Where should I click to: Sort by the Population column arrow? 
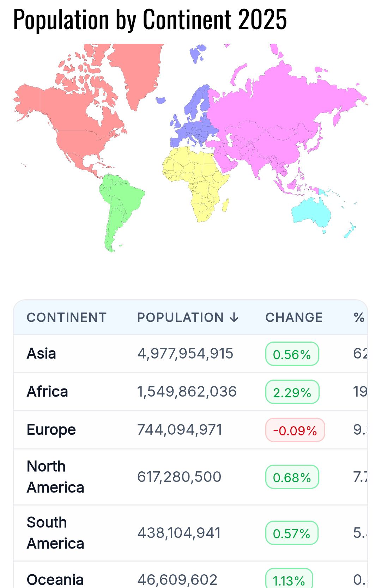tap(234, 318)
